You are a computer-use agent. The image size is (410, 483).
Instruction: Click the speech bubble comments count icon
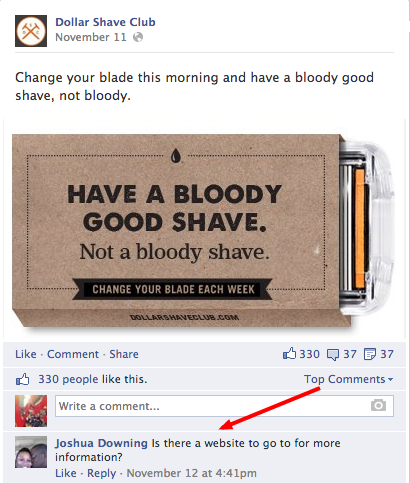[x=333, y=354]
